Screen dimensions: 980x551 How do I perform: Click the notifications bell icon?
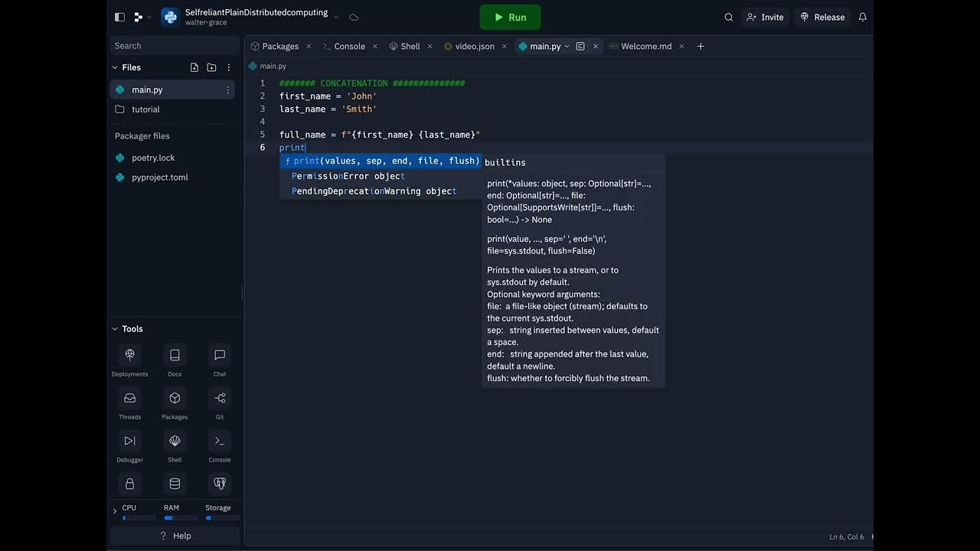pyautogui.click(x=863, y=17)
